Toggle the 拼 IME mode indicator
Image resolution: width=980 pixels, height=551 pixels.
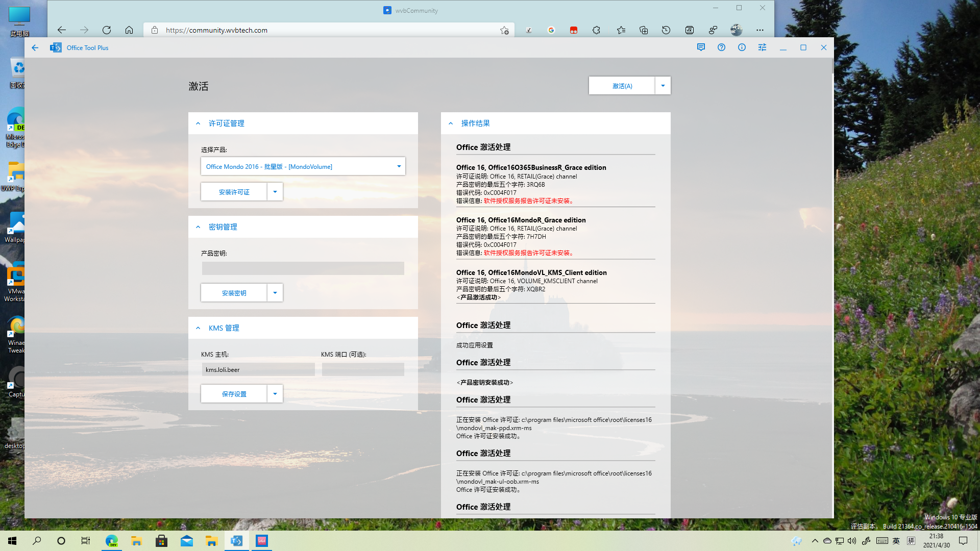tap(911, 541)
